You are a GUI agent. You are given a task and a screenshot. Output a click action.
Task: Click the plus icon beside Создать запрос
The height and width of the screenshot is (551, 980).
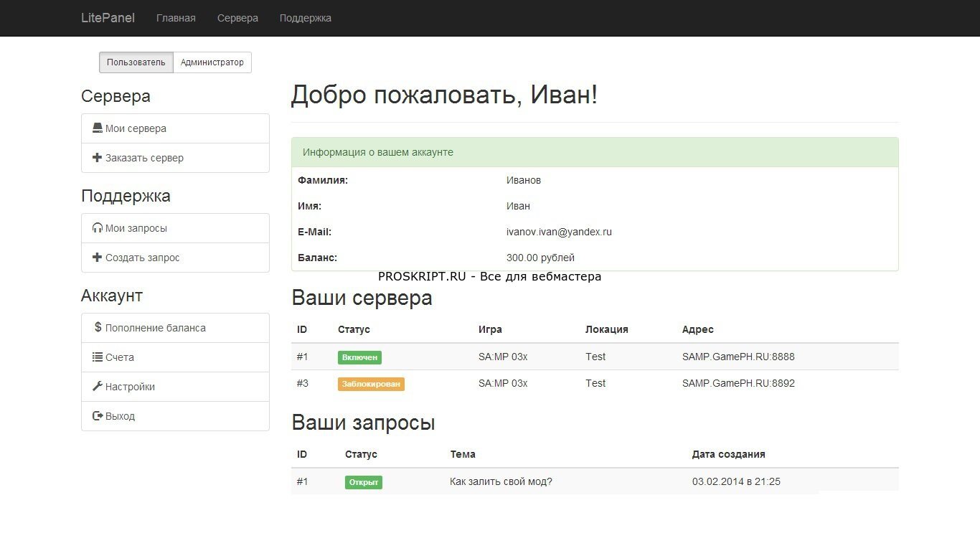pos(98,258)
